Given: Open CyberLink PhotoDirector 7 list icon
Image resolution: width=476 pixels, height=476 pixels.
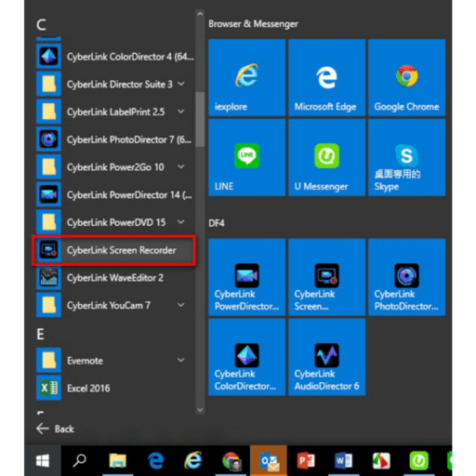Looking at the screenshot, I should (48, 139).
